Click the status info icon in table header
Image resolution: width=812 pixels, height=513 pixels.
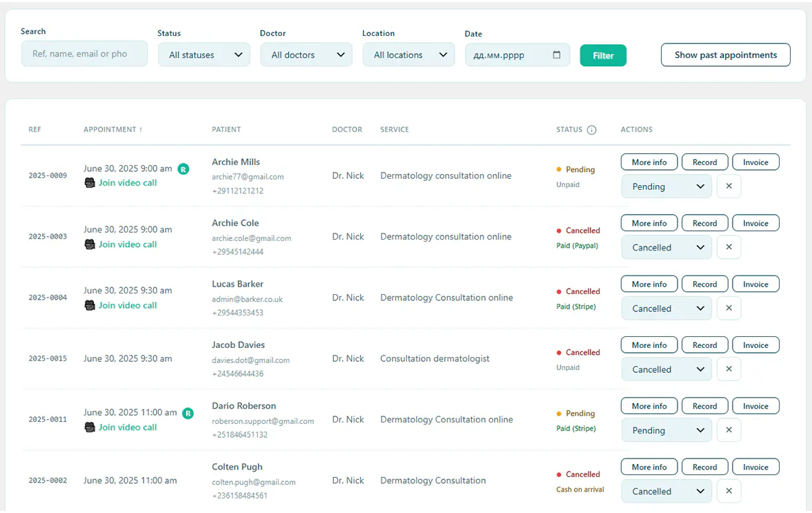click(x=591, y=130)
